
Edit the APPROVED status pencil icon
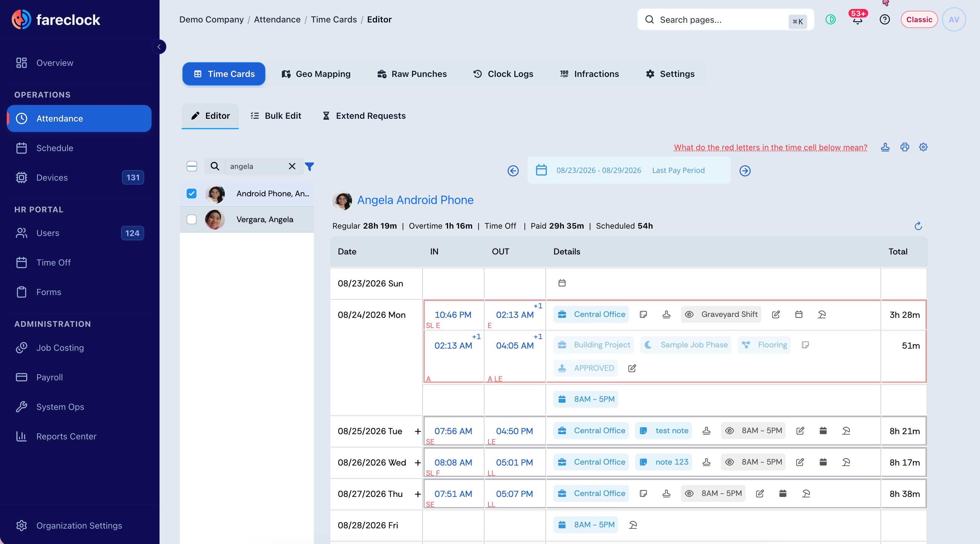point(632,368)
